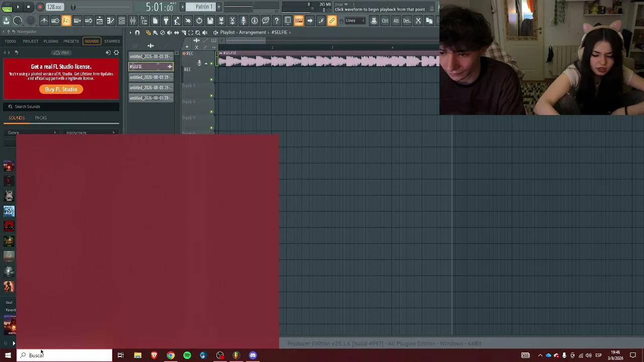Add new pattern with plus button
The image size is (644, 362).
coord(219,7)
